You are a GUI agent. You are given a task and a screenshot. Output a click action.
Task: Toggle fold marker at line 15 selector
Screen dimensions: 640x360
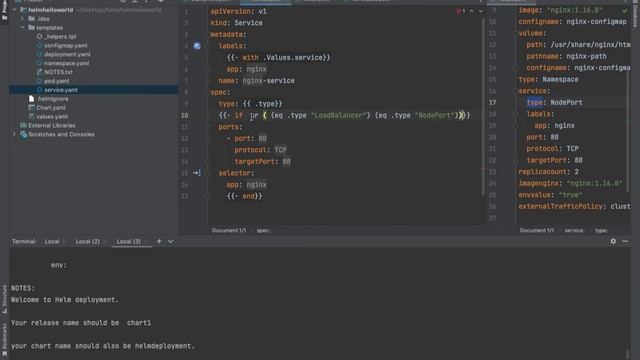point(208,173)
